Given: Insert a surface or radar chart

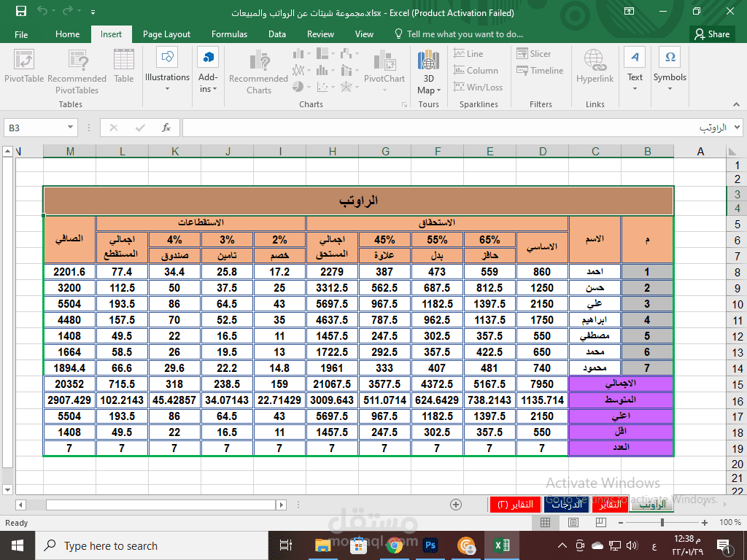Looking at the screenshot, I should coord(349,87).
